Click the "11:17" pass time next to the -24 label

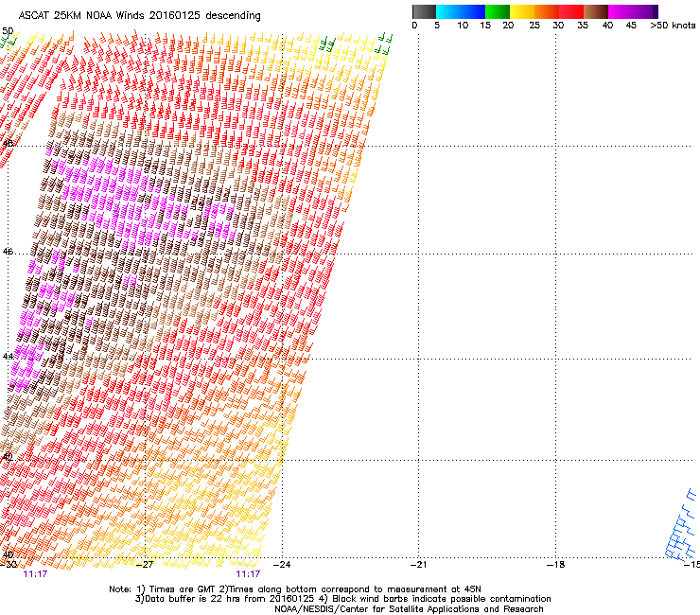coord(248,574)
